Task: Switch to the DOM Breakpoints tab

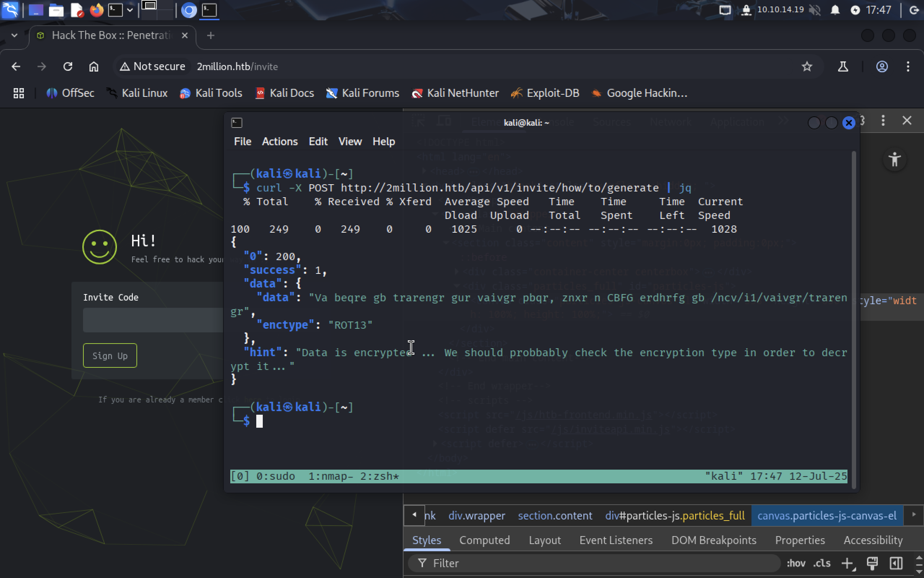Action: point(714,540)
